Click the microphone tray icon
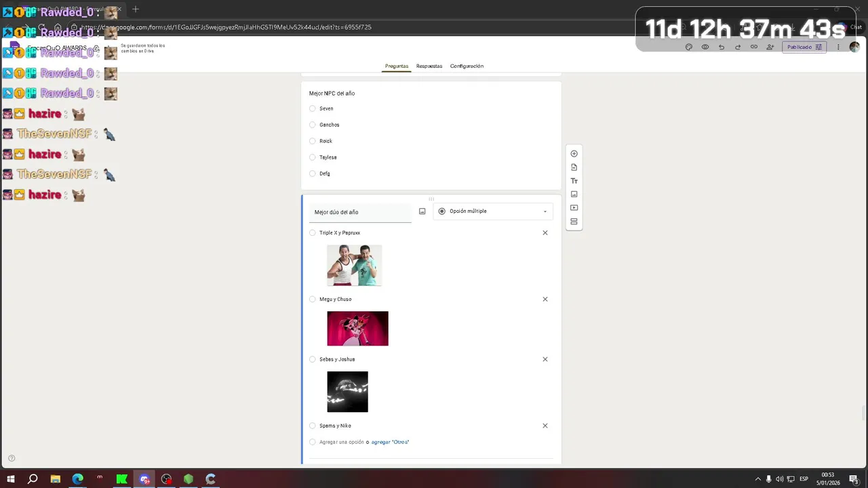 coord(768,479)
